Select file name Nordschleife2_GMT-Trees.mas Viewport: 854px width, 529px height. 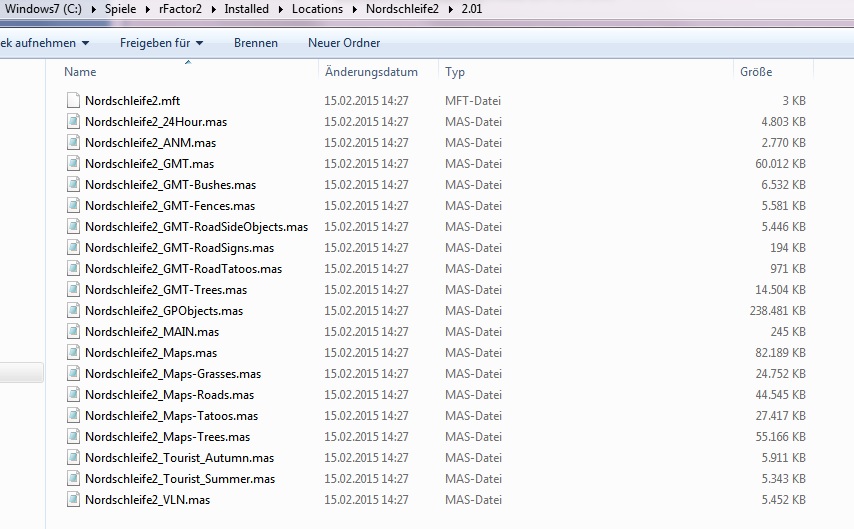coord(166,290)
